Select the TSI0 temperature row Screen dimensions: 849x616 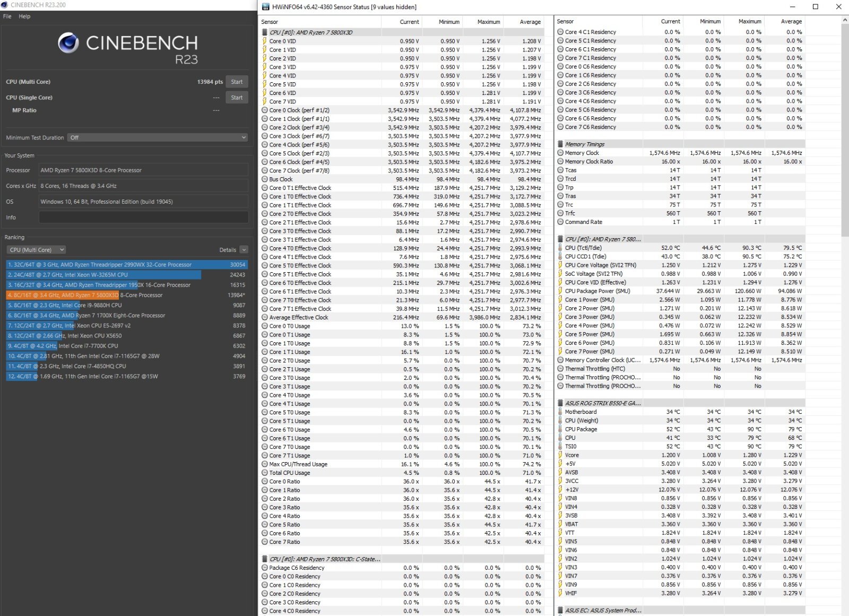680,447
